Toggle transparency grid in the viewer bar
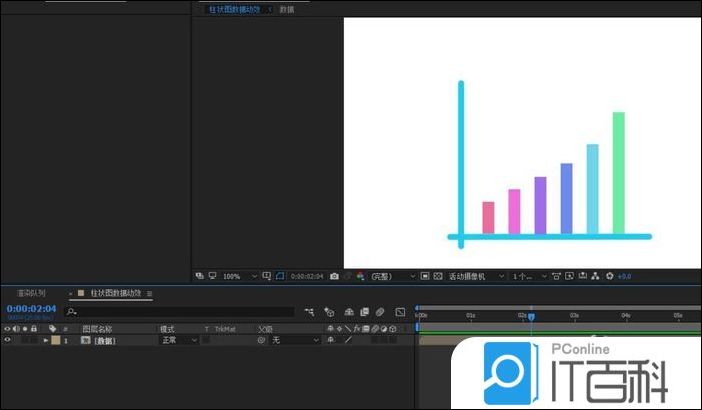702x410 pixels. pos(425,276)
